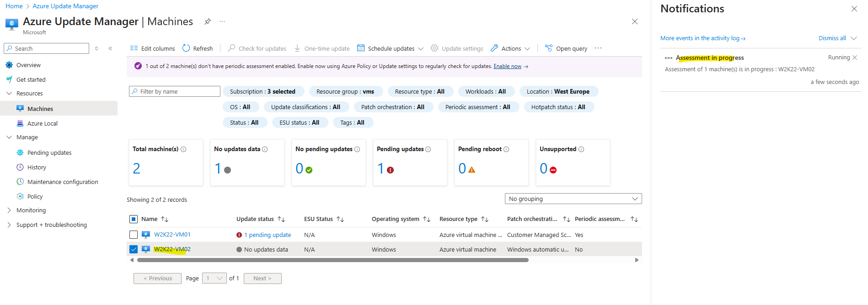
Task: Click Dismiss all in Notifications
Action: 832,38
